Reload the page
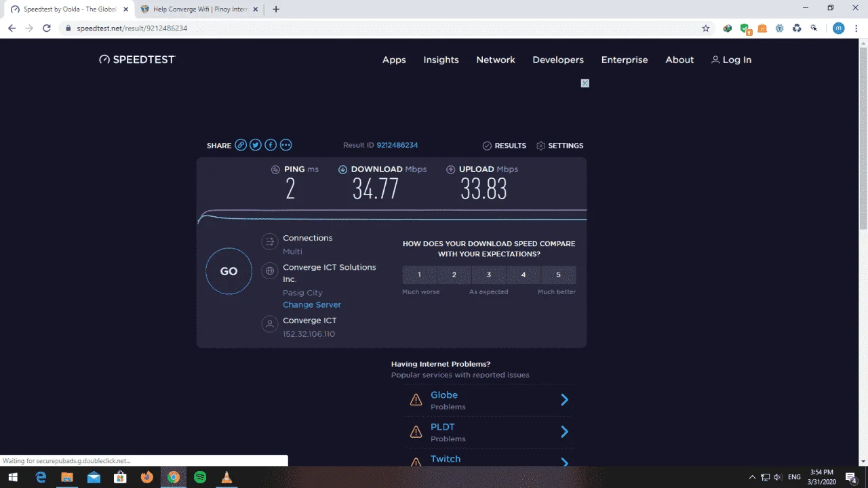The image size is (868, 488). (x=47, y=28)
